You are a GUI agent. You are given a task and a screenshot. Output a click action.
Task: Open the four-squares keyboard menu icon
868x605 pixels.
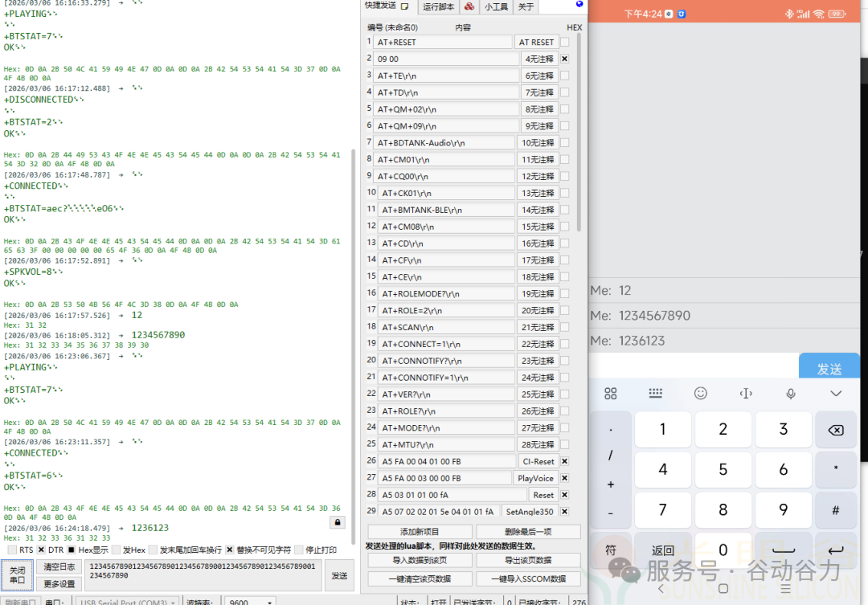(611, 393)
